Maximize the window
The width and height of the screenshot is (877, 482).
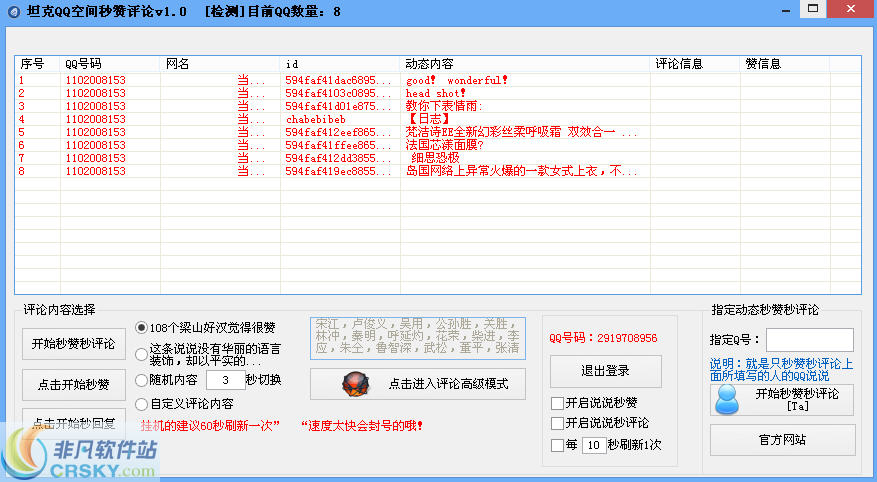point(813,9)
